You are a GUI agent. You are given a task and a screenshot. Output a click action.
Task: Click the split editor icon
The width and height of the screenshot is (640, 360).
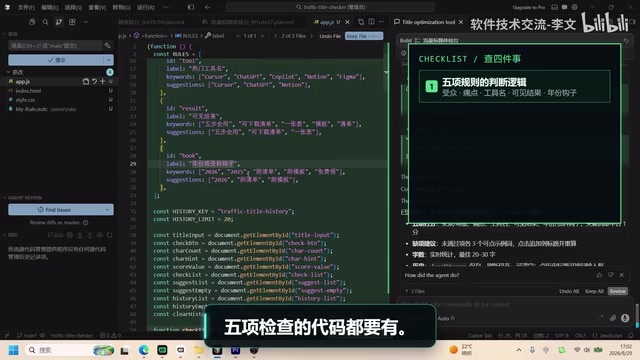371,22
